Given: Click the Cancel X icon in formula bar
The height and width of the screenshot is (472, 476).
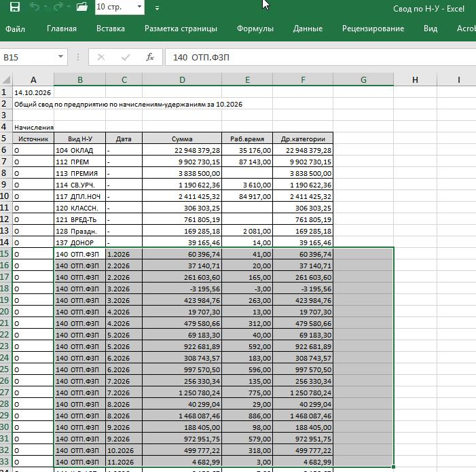Looking at the screenshot, I should tap(101, 57).
